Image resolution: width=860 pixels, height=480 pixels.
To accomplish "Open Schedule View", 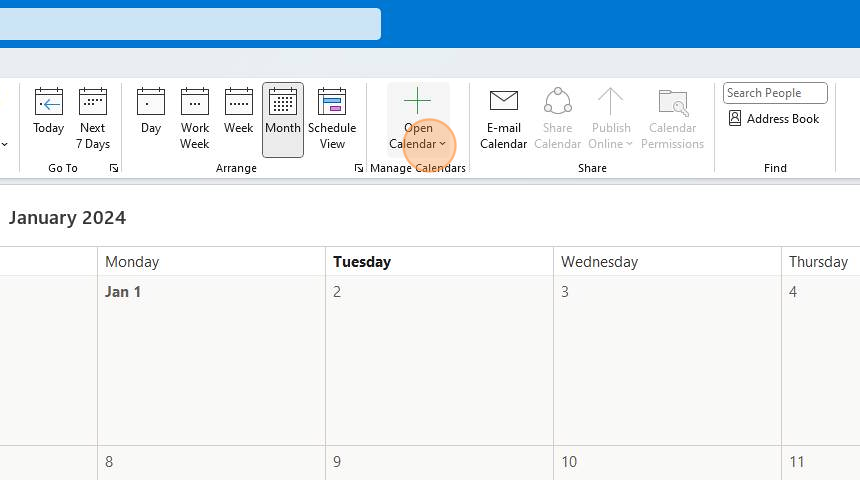I will pyautogui.click(x=332, y=119).
